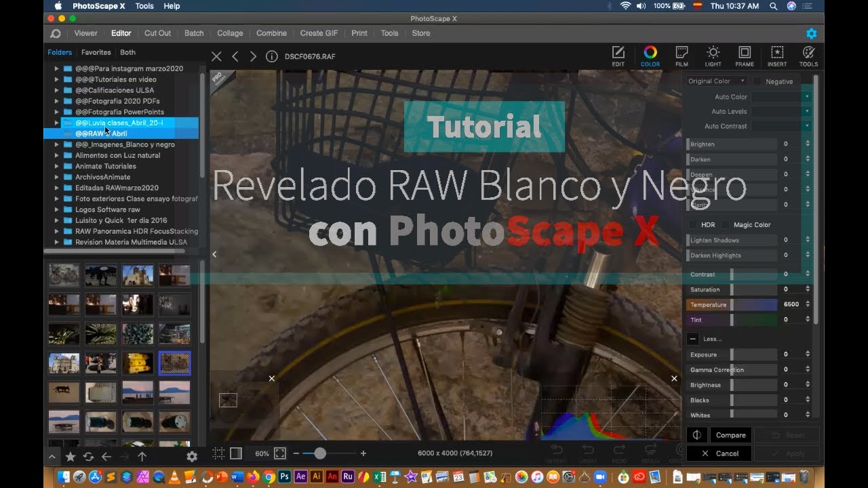Adjust the Tint slider
The image size is (868, 488).
click(x=732, y=320)
